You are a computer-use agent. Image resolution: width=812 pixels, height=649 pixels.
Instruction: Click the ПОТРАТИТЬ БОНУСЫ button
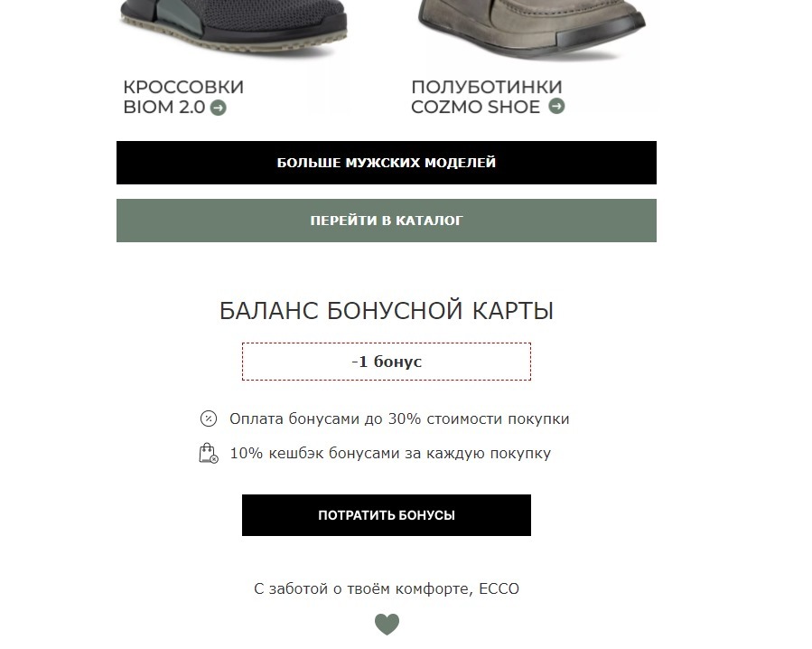coord(387,515)
